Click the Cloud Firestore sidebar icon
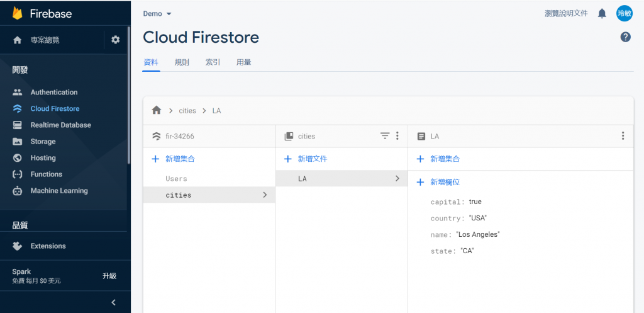Screen dimensions: 644x313 pos(17,108)
